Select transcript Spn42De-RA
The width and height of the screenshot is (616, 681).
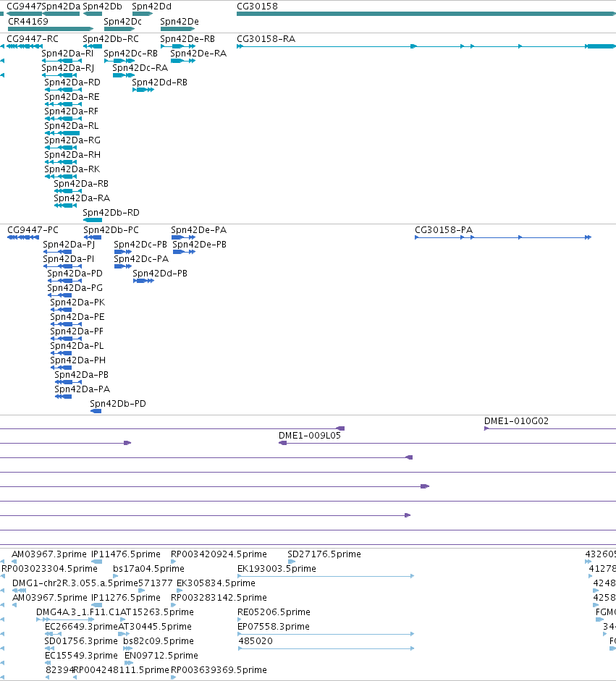tap(198, 53)
